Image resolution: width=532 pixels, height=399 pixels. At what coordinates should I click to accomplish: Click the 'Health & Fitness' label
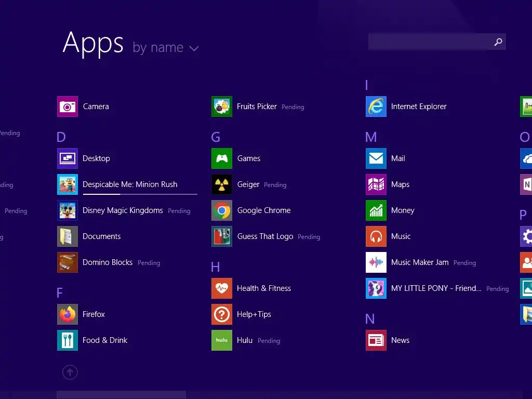click(263, 288)
